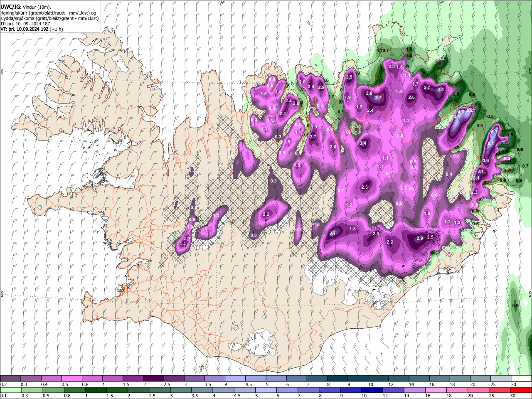Image resolution: width=532 pixels, height=399 pixels.
Task: Click the '1.6' precipitation value on map
Action: coord(278,92)
